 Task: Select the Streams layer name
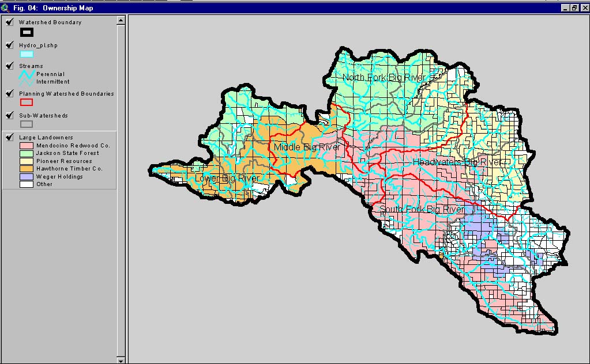(31, 66)
